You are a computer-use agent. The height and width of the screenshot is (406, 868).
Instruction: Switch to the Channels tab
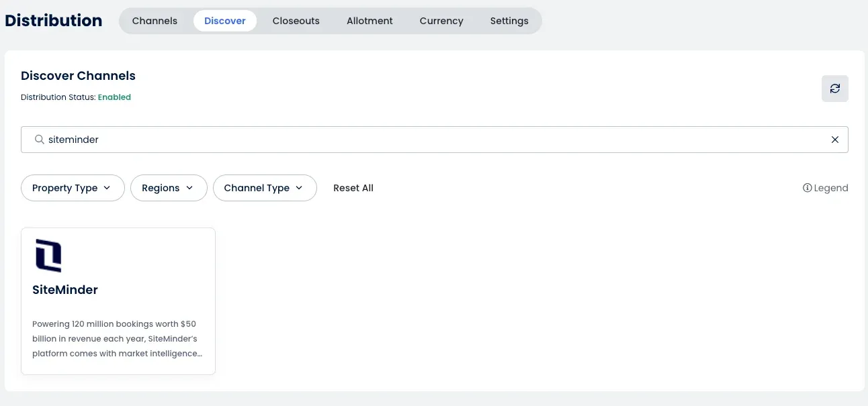pyautogui.click(x=155, y=20)
